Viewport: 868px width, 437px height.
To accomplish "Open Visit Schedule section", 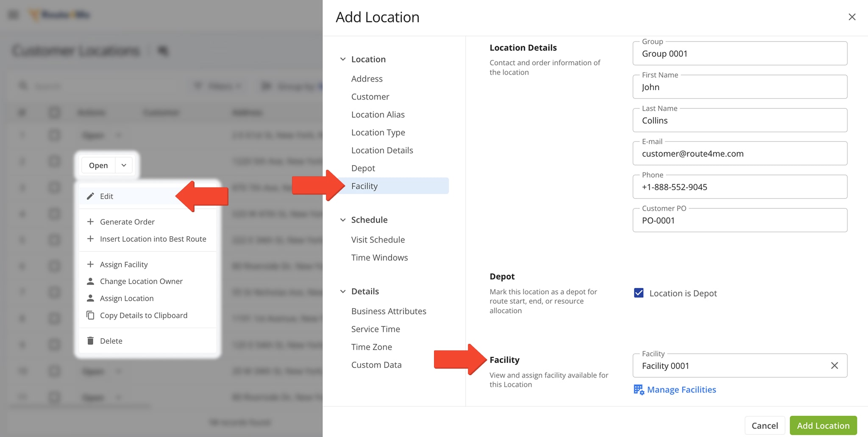I will [x=378, y=240].
